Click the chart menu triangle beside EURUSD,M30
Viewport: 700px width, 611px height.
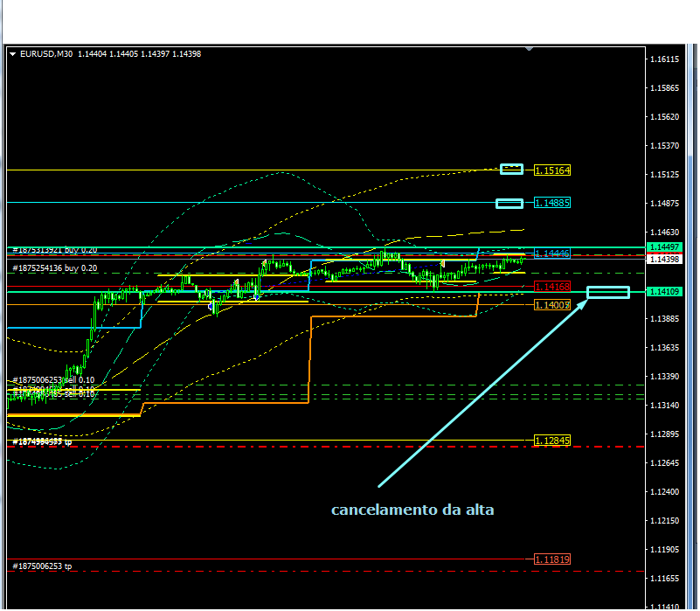(x=12, y=54)
